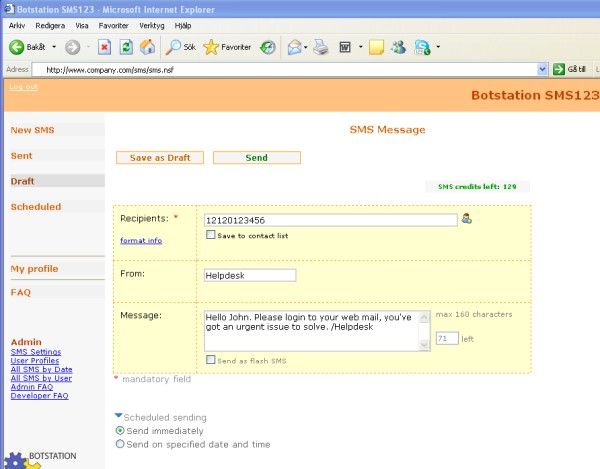The image size is (600, 469).
Task: Open the Redigera menu
Action: click(50, 26)
